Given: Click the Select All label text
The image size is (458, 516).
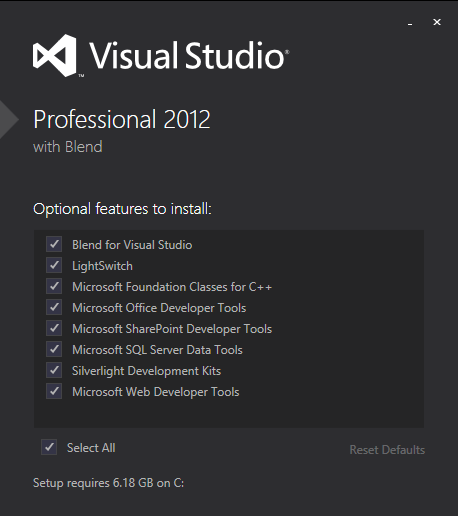Looking at the screenshot, I should (91, 448).
